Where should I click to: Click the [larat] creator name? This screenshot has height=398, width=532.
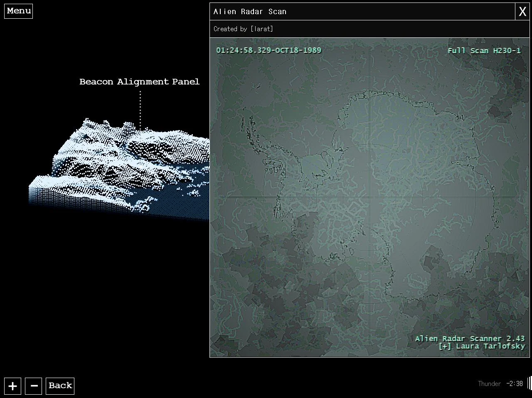(262, 29)
